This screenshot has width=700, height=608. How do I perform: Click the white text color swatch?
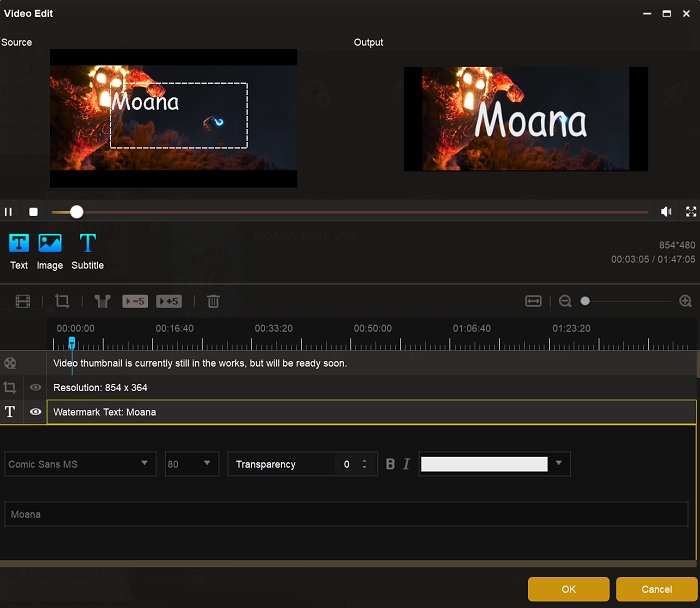click(x=484, y=464)
